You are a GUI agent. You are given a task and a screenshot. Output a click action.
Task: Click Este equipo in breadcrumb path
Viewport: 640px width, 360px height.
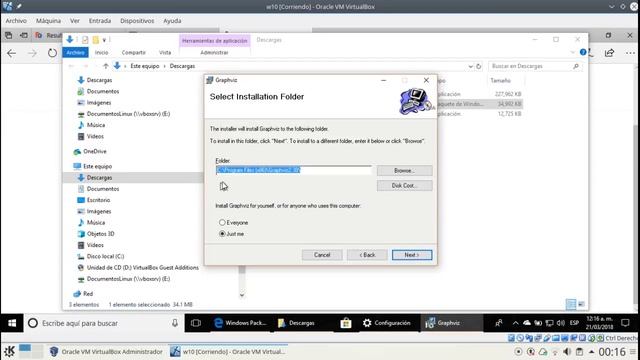pyautogui.click(x=144, y=66)
